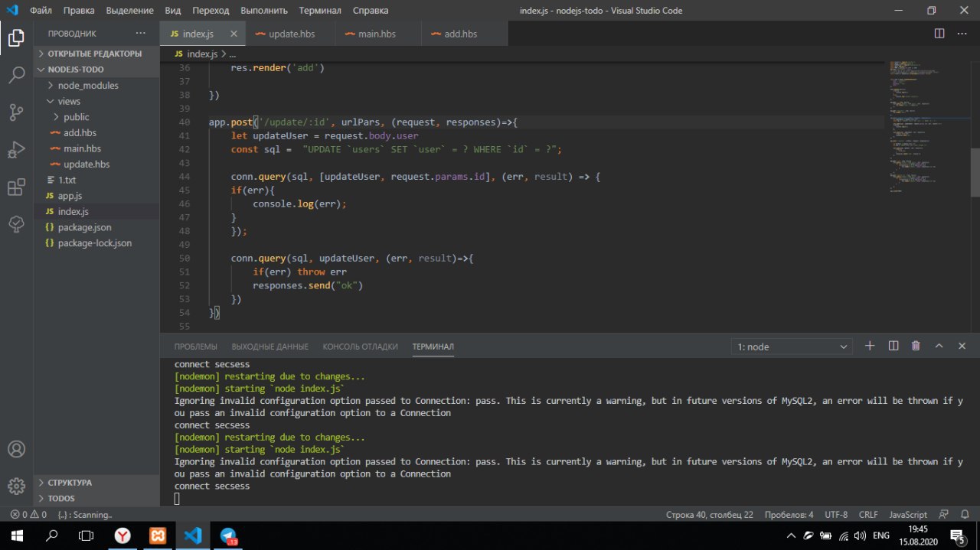Open the Manage gear menu
Screen dimensions: 980x550
click(16, 486)
